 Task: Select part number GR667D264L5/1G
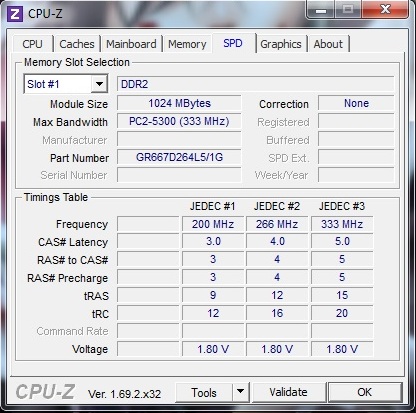coord(179,157)
